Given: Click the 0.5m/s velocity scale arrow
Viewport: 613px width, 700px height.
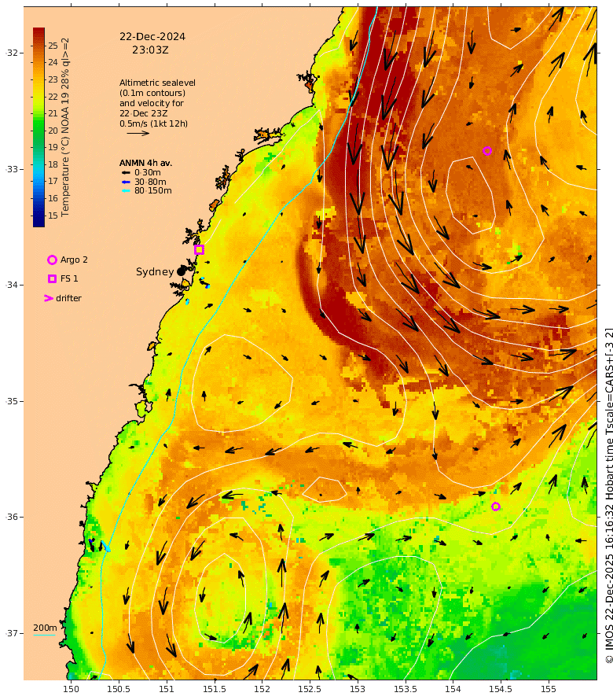Looking at the screenshot, I should click(x=138, y=133).
